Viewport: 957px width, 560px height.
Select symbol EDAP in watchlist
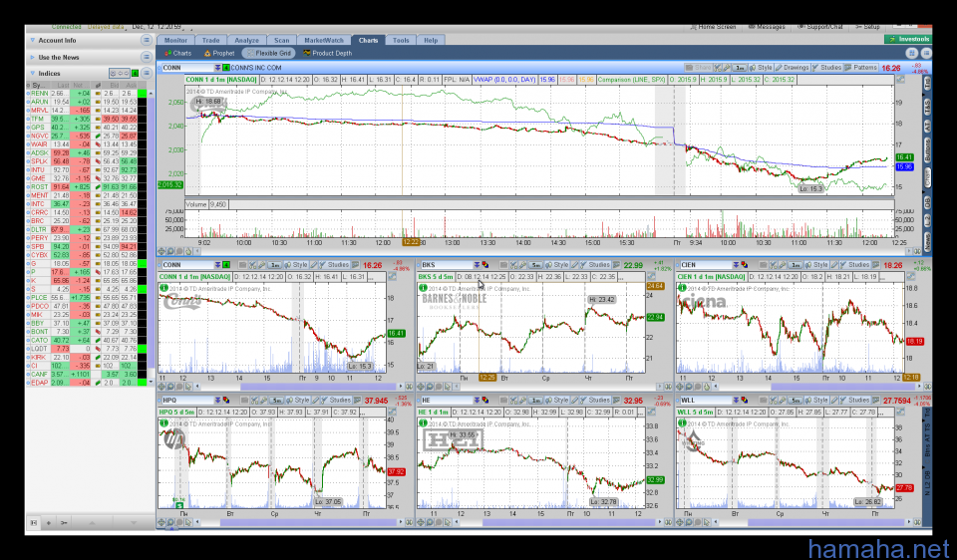40,383
